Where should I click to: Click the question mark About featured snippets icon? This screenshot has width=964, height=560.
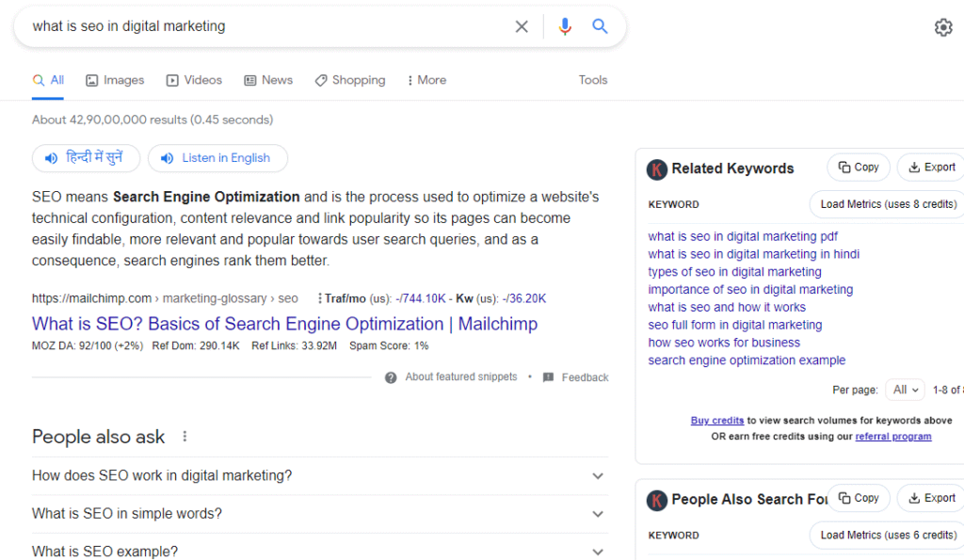tap(391, 377)
